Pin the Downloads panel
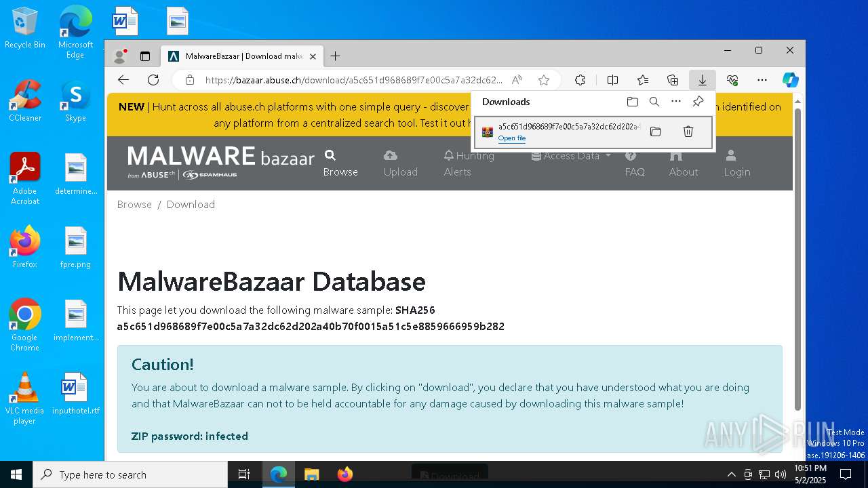 (698, 102)
